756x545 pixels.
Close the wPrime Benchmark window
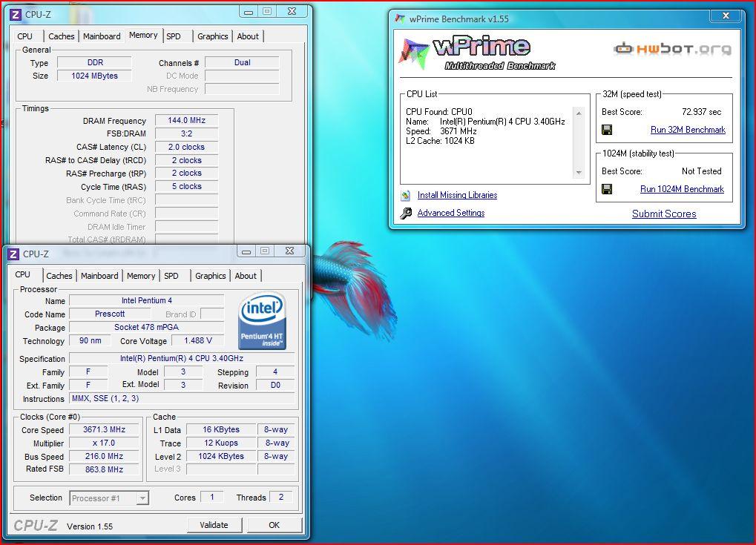pos(726,16)
